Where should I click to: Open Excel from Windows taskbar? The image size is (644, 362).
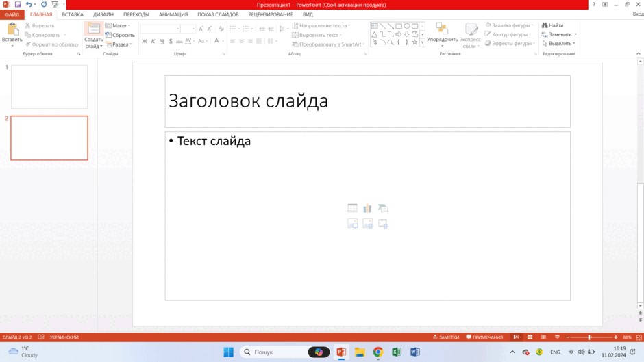tap(397, 352)
